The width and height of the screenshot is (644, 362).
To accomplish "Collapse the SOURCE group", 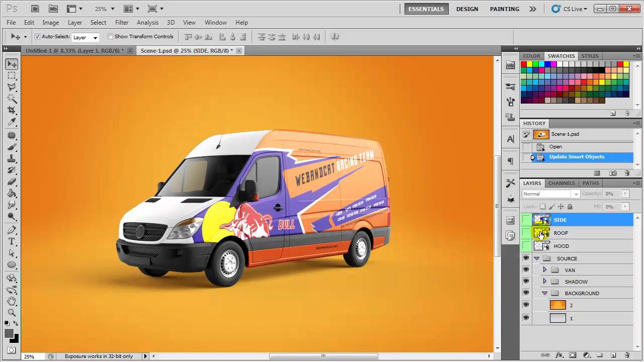I will (x=536, y=258).
